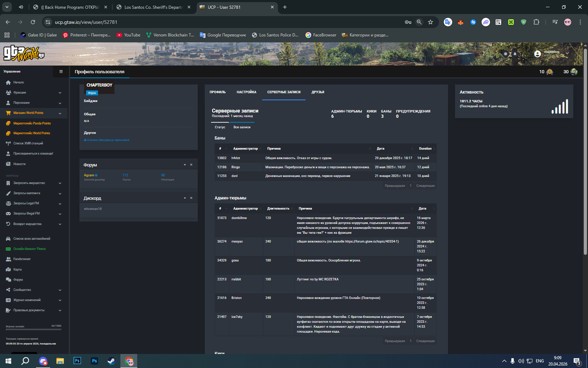Viewport: 588px width, 368px height.
Task: Expand the Магазин World Points menu
Action: [x=60, y=113]
